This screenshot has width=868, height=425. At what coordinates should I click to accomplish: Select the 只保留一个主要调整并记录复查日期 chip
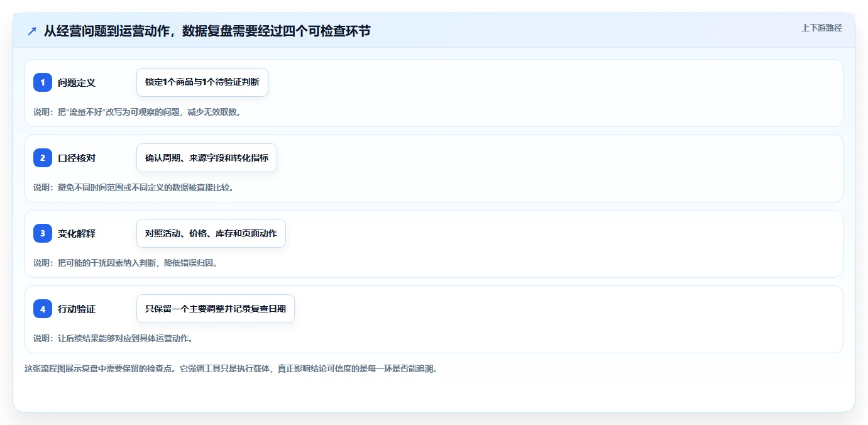[x=216, y=309]
